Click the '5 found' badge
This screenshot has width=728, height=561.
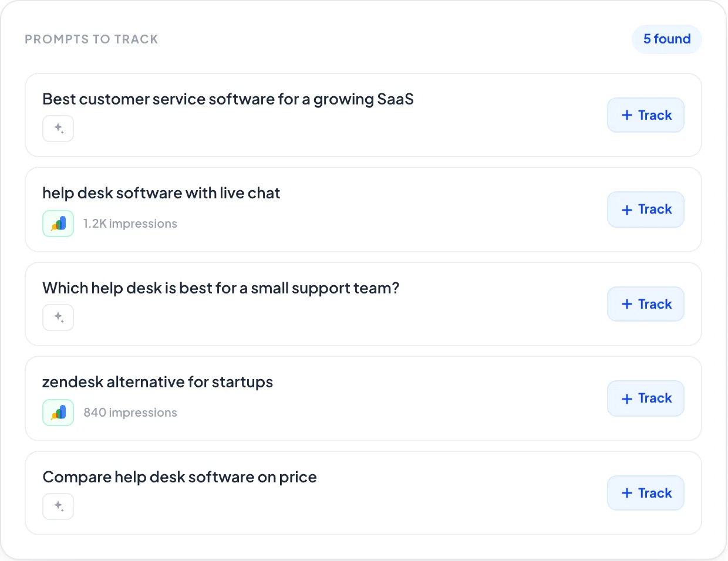(x=667, y=39)
